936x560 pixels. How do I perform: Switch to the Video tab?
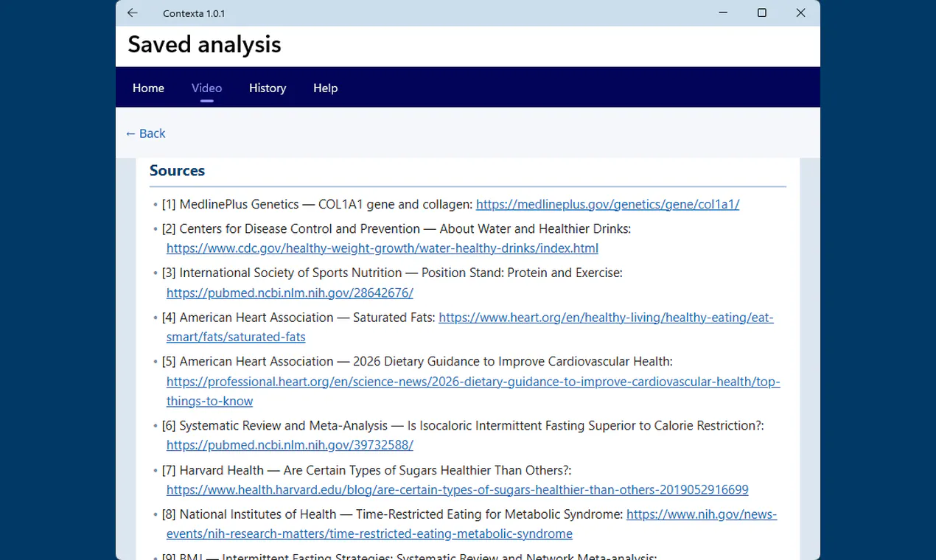click(206, 88)
